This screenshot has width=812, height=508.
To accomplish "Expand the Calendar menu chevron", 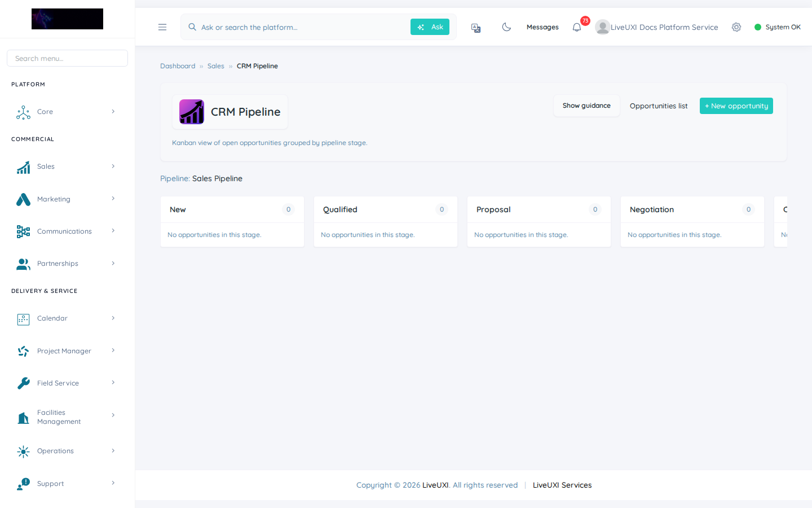I will pos(113,318).
